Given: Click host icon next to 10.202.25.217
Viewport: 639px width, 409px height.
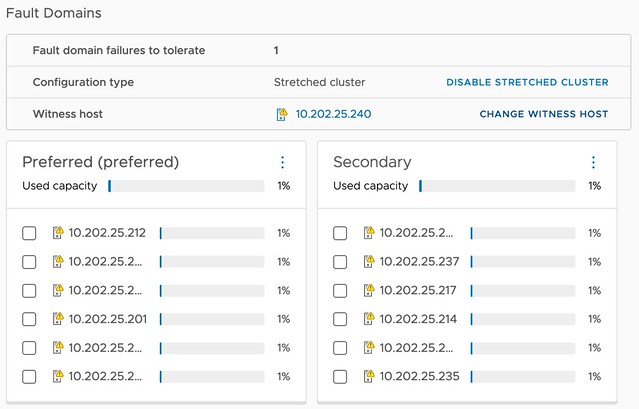Looking at the screenshot, I should point(370,291).
